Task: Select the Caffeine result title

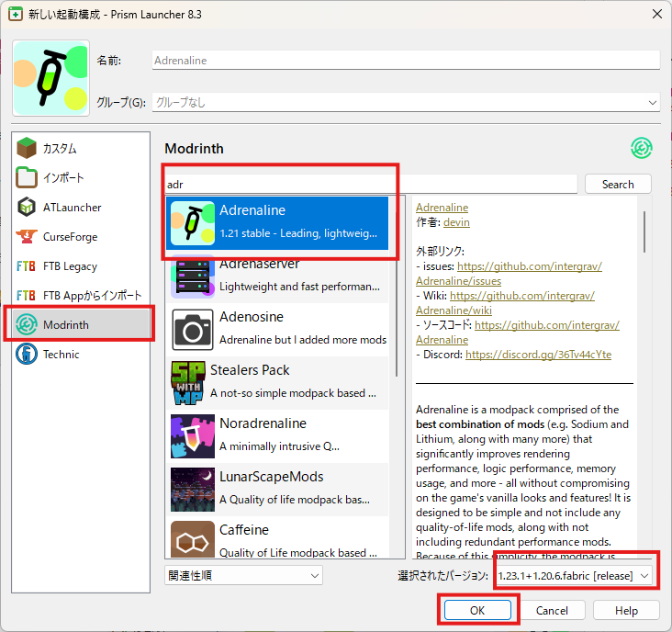Action: coord(244,529)
